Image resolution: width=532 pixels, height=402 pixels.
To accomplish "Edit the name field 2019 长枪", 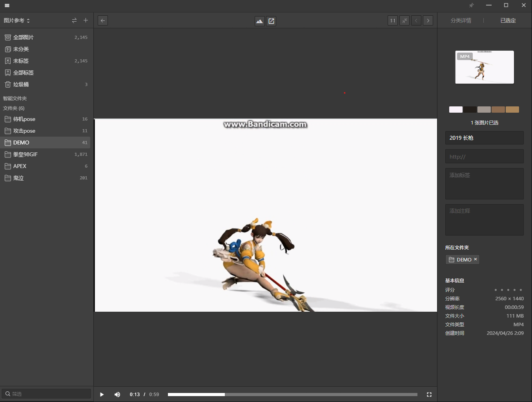I will click(485, 138).
